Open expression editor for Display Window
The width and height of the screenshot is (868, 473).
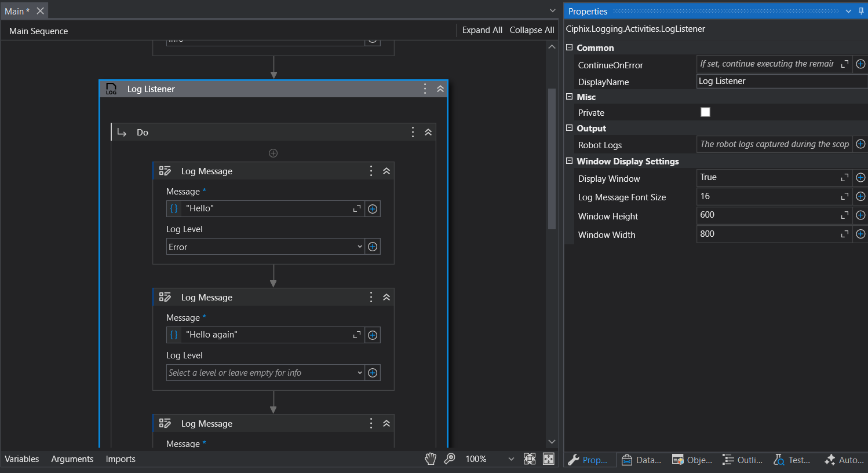pyautogui.click(x=845, y=178)
